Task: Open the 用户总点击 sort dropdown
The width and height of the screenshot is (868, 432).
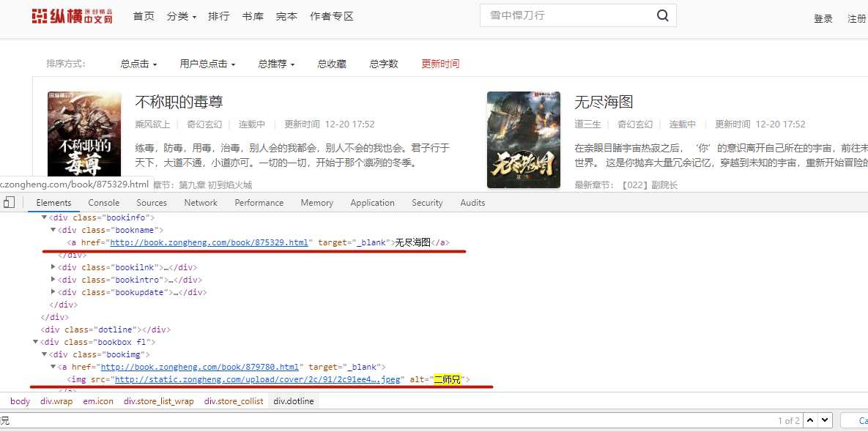Action: pyautogui.click(x=207, y=64)
